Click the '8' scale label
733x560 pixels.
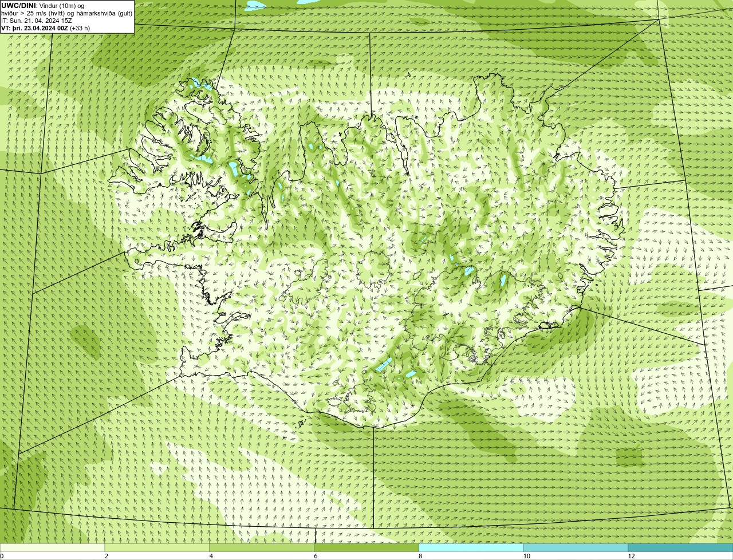[x=420, y=556]
